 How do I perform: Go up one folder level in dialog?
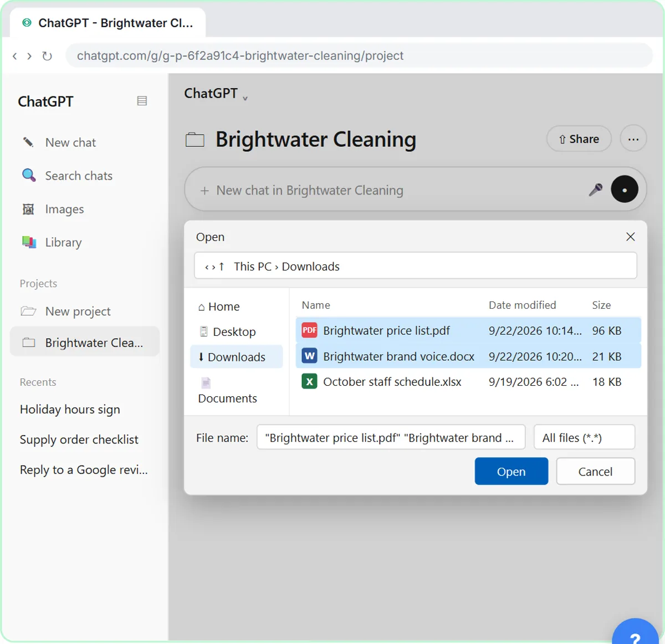(x=222, y=267)
